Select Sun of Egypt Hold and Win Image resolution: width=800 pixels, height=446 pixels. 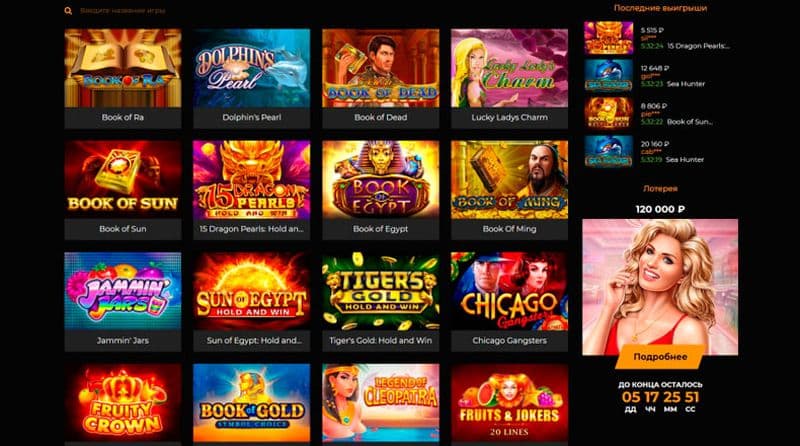pyautogui.click(x=252, y=302)
